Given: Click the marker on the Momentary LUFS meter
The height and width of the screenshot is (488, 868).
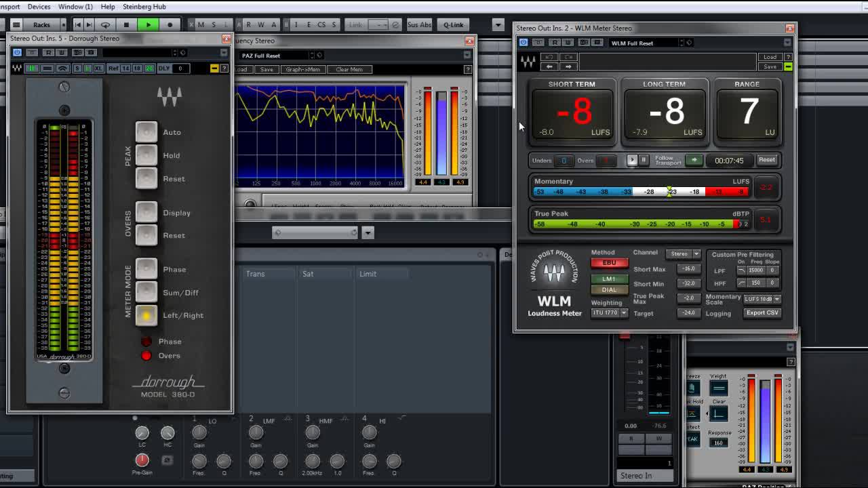Looking at the screenshot, I should coord(670,192).
